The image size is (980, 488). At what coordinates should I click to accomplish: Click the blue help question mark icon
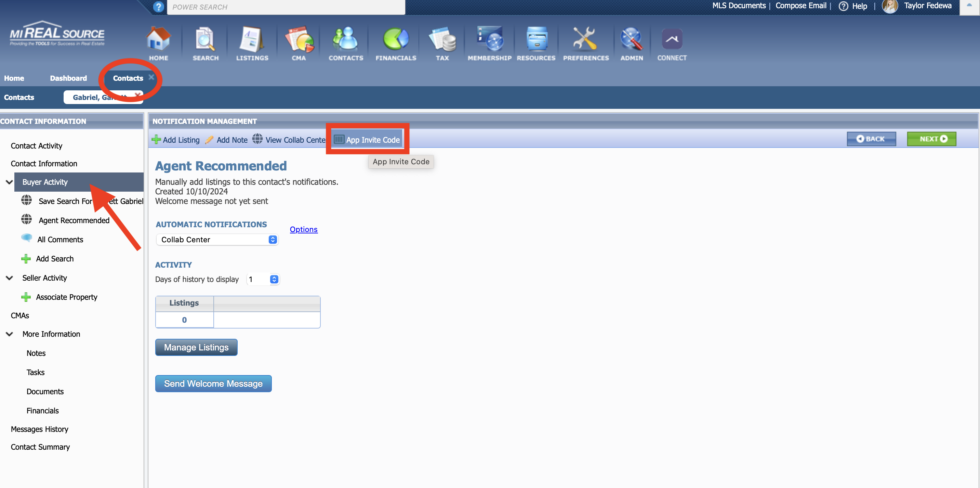point(159,7)
